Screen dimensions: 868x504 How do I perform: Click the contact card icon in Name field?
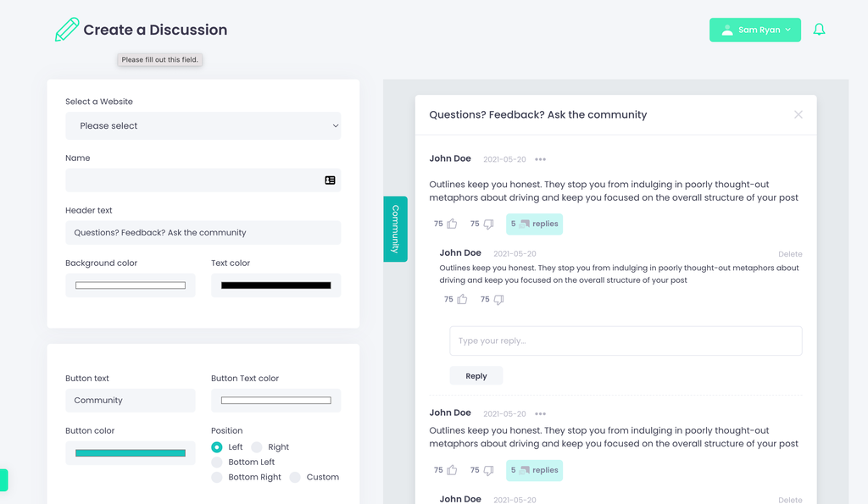330,180
